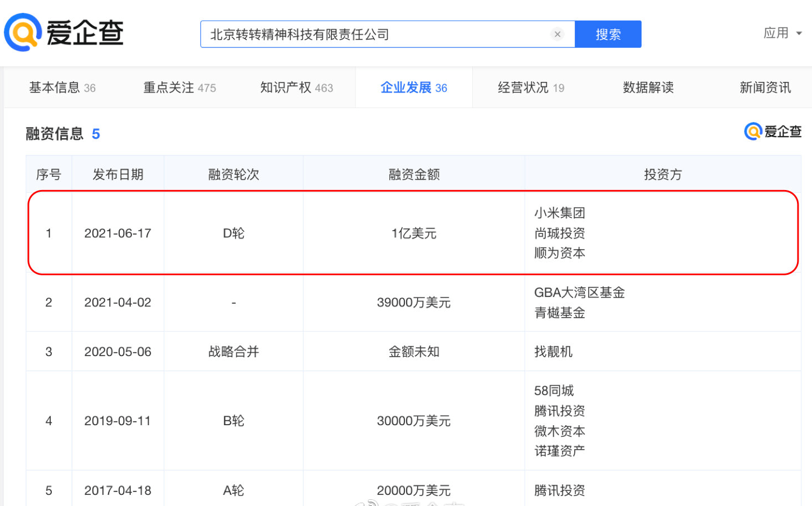Open investor GBA大湾区基金
The image size is (812, 506).
[x=579, y=293]
